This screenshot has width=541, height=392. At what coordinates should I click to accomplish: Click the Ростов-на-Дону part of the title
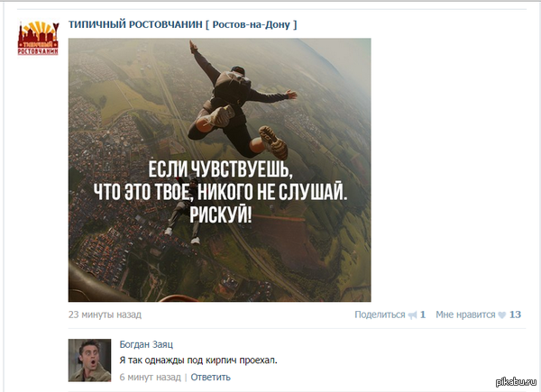(x=252, y=25)
